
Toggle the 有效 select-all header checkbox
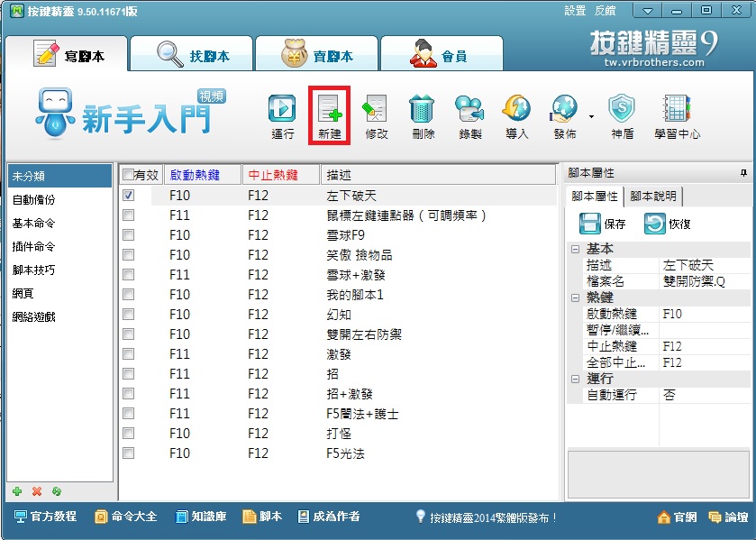128,174
